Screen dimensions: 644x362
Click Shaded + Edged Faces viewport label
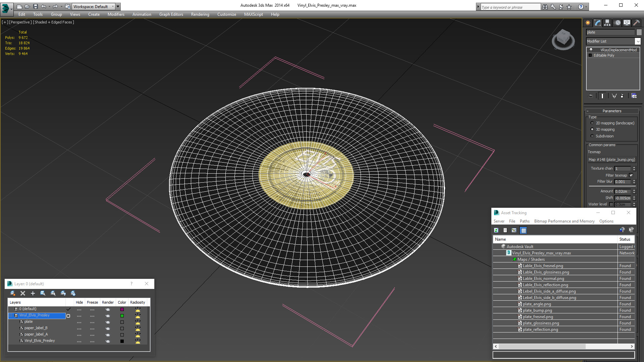(53, 22)
